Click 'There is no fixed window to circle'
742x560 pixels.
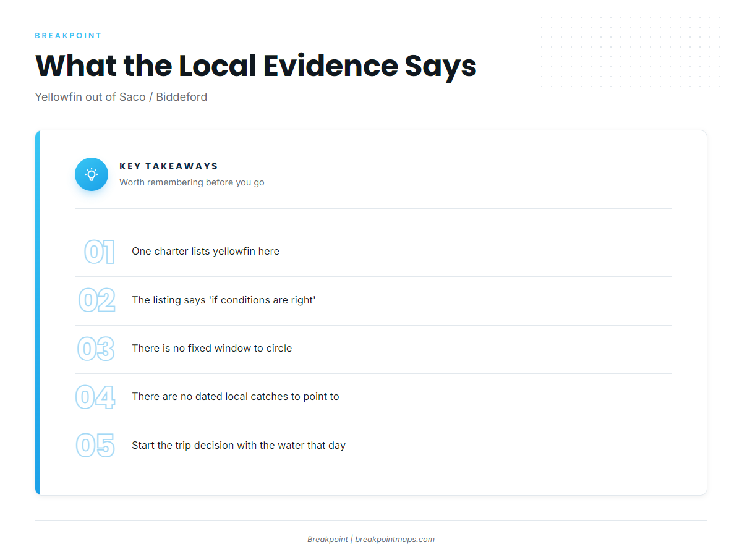(211, 348)
